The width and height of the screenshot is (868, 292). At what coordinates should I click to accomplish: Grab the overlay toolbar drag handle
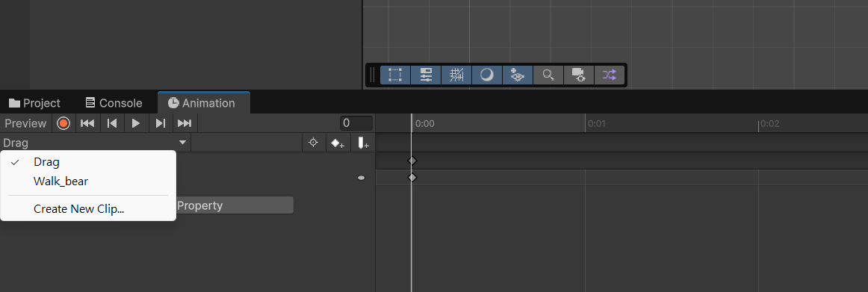(373, 75)
